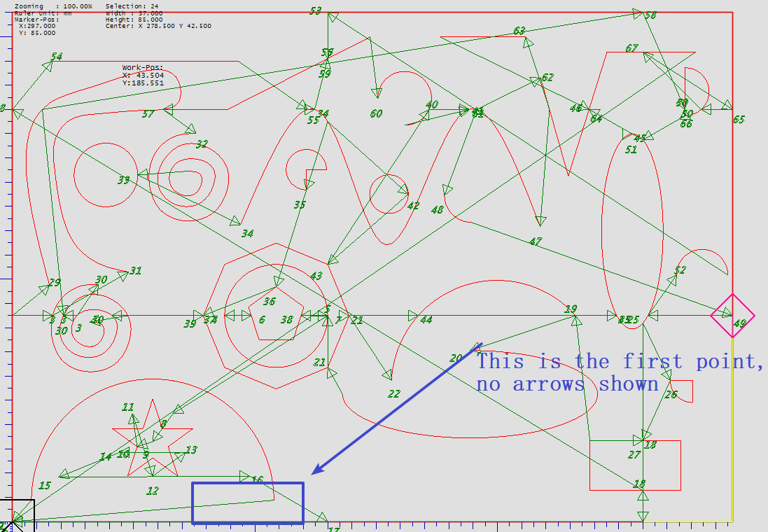
Task: Click the black origin square in bottom-left corner
Action: [x=17, y=514]
